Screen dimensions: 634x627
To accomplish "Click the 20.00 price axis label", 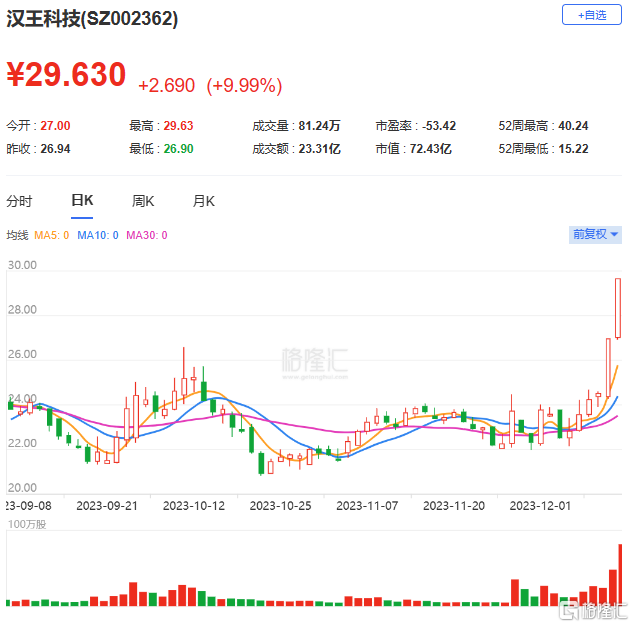I will click(22, 488).
